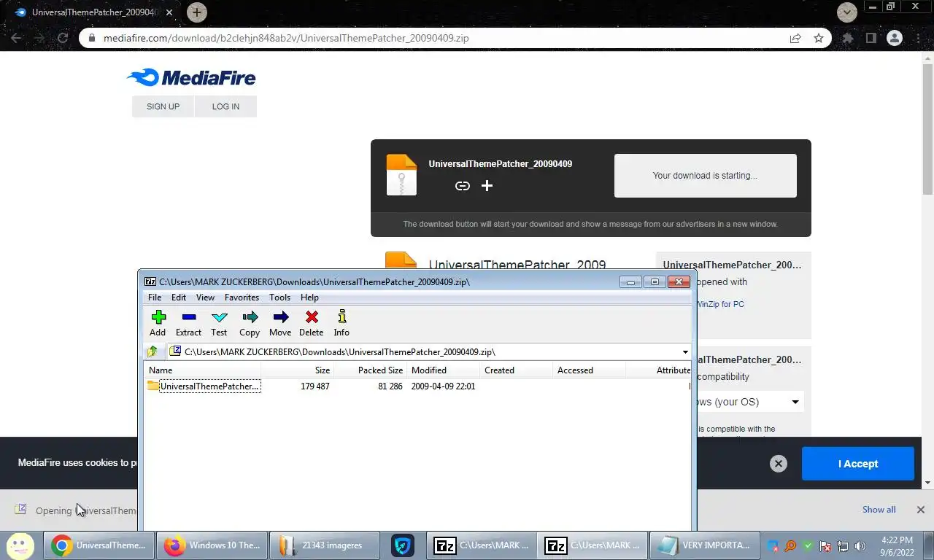Sort the list by Name column
This screenshot has height=560, width=934.
coord(202,370)
